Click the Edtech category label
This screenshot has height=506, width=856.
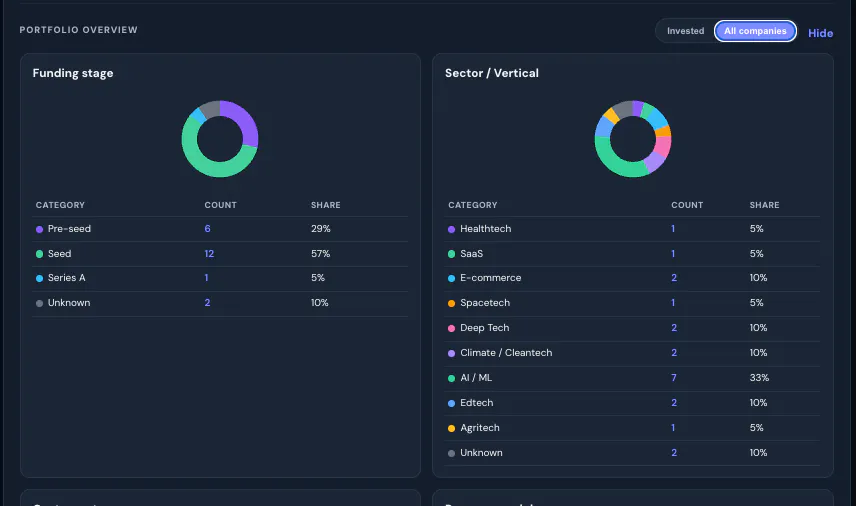point(477,403)
